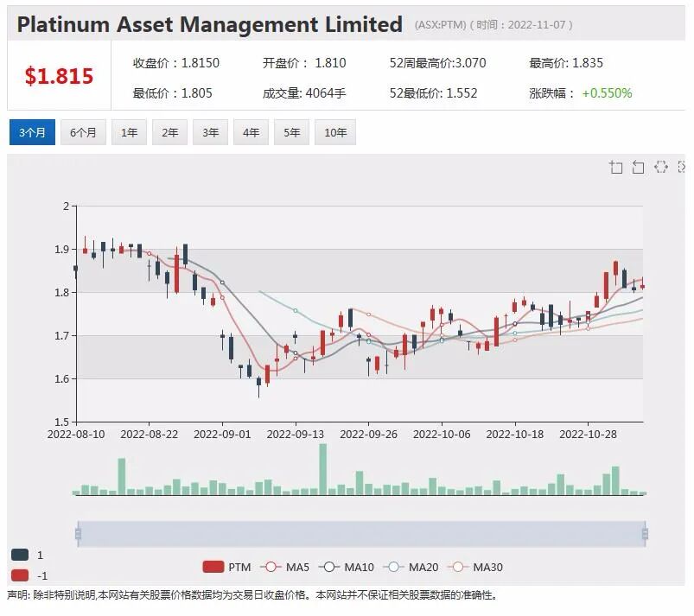This screenshot has height=616, width=694.
Task: Select the 3个月 time range tab
Action: [x=32, y=132]
